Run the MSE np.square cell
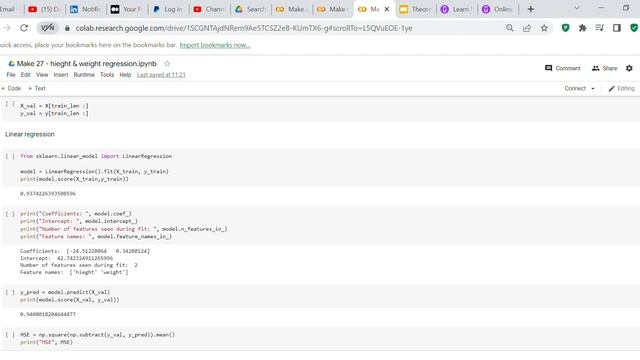 pos(10,335)
